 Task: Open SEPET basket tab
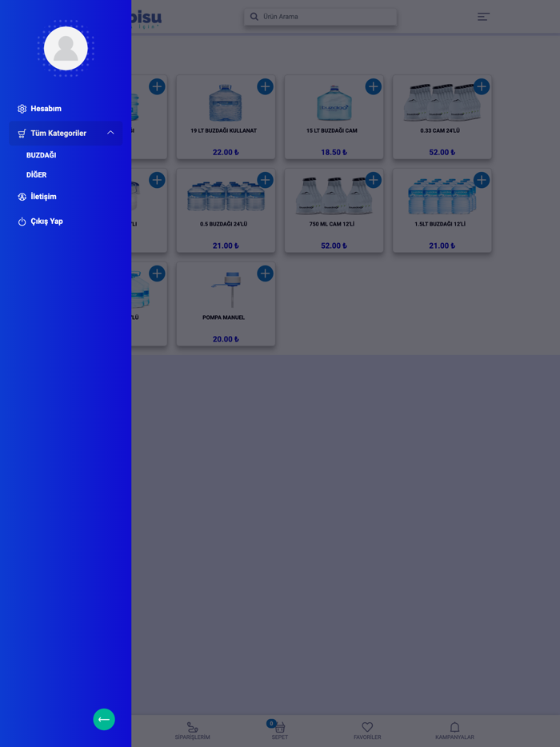pos(280,731)
